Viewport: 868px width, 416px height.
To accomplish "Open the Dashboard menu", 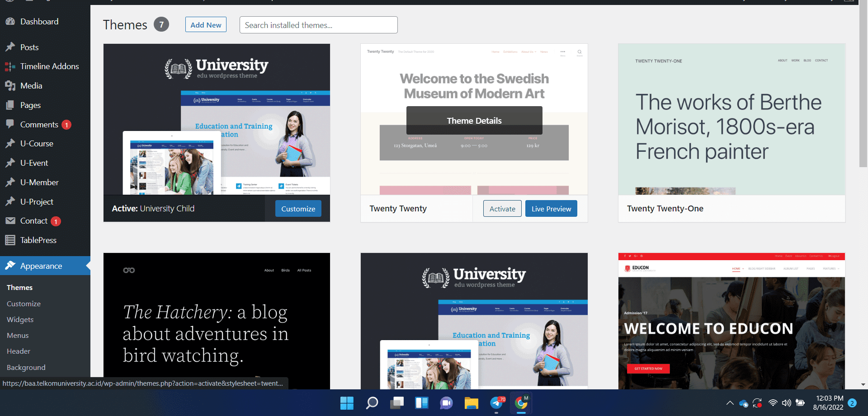I will pos(39,22).
